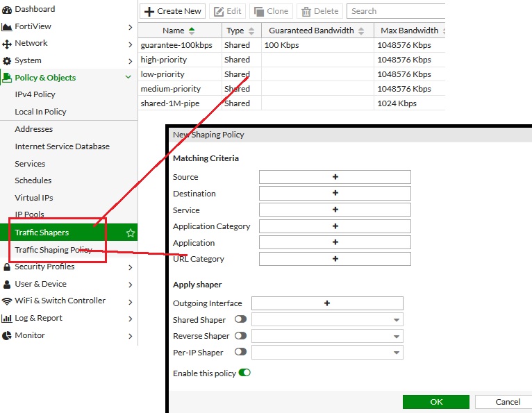Click the Create New button
Screen dimensions: 532x413
pyautogui.click(x=173, y=11)
